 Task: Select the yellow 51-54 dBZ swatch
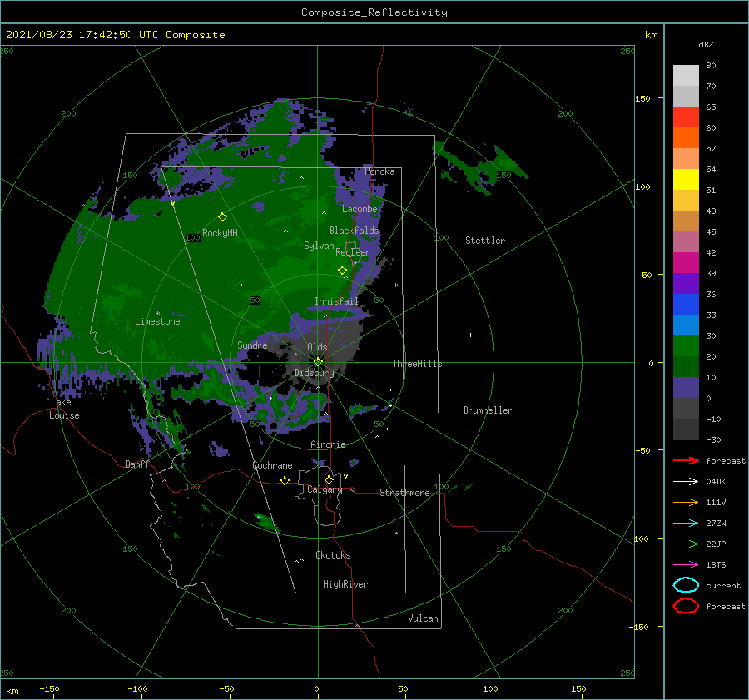(x=686, y=180)
